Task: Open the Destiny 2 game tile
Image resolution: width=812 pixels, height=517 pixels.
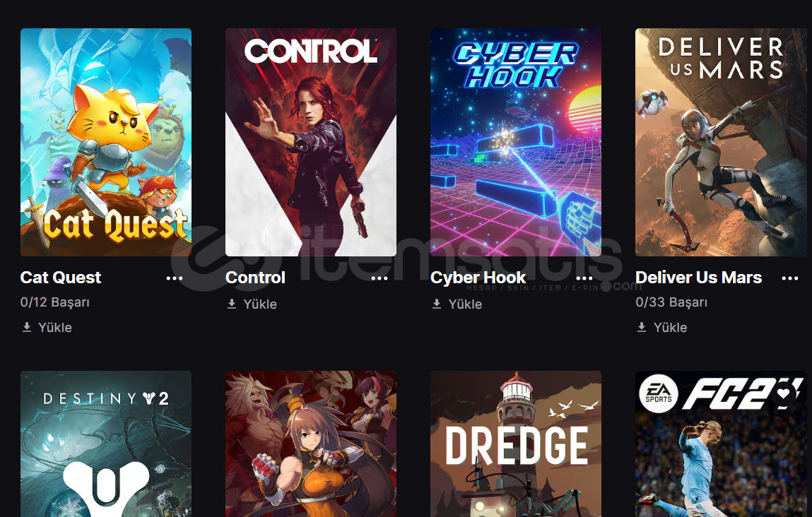Action: pos(106,444)
